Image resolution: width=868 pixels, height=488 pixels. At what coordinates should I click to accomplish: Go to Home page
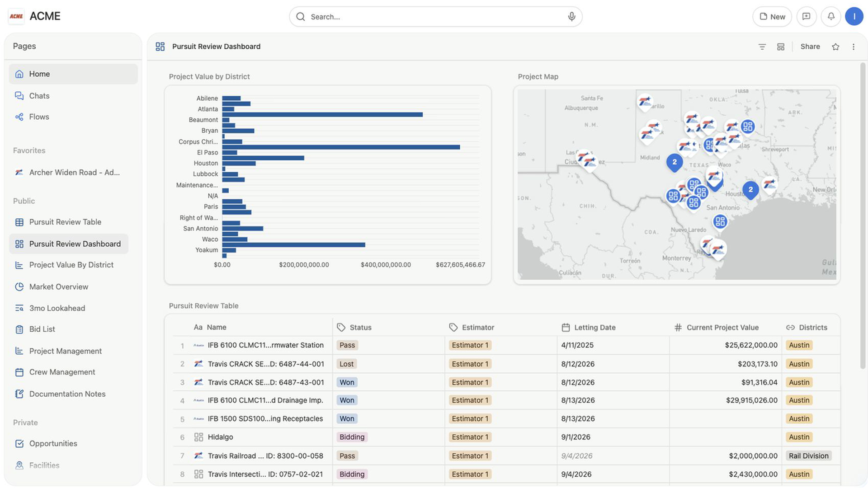pyautogui.click(x=73, y=74)
